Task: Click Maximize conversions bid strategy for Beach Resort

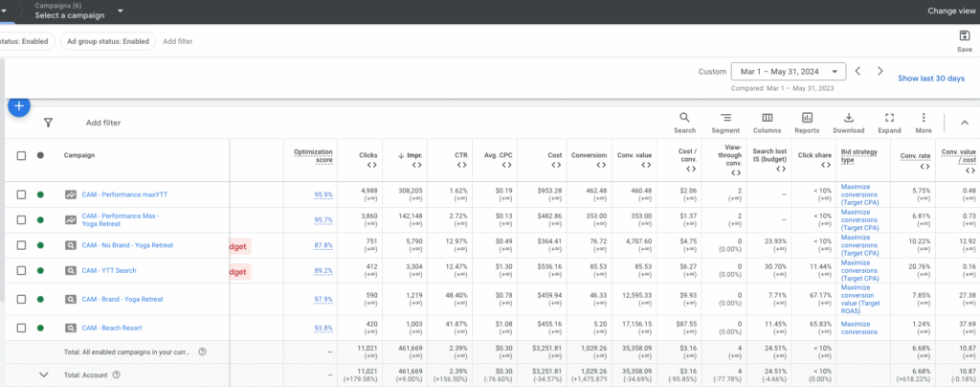Action: click(x=859, y=328)
